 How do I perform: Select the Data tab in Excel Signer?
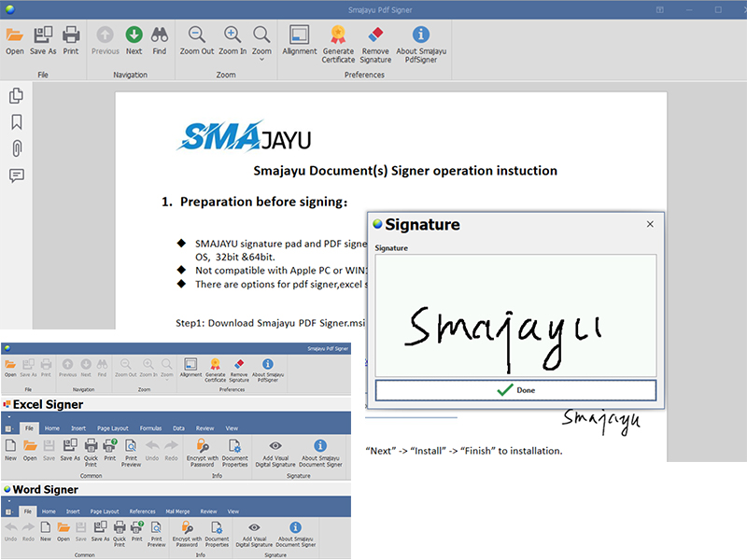point(178,428)
